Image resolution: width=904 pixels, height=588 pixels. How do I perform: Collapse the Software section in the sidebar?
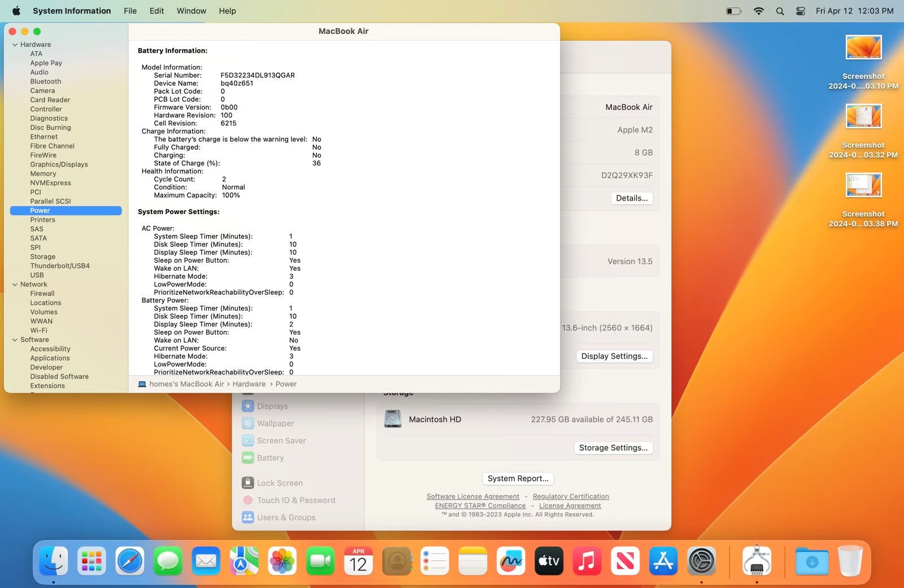(14, 339)
